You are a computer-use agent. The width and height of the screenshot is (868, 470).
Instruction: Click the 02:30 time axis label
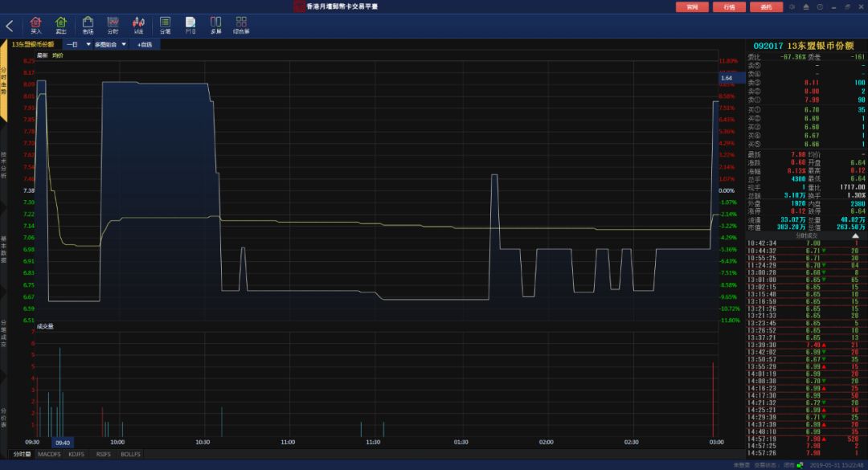631,443
